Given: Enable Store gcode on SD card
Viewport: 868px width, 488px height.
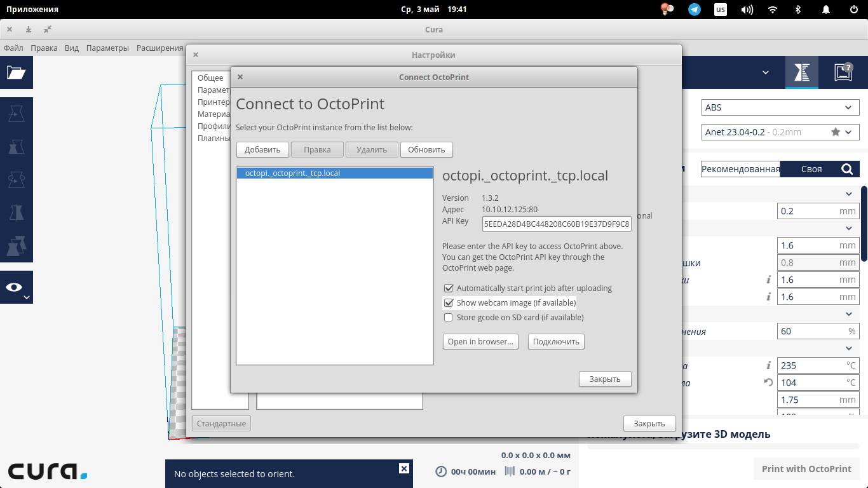Looking at the screenshot, I should coord(449,317).
